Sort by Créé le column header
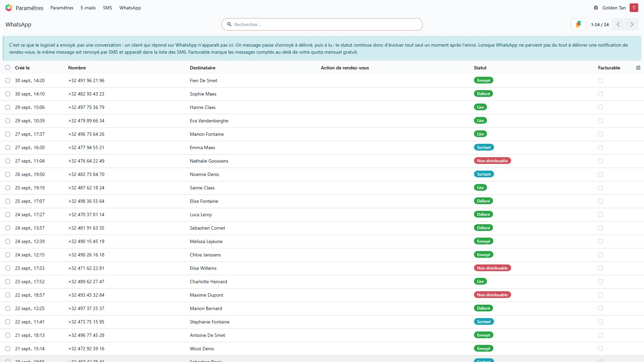 point(22,68)
